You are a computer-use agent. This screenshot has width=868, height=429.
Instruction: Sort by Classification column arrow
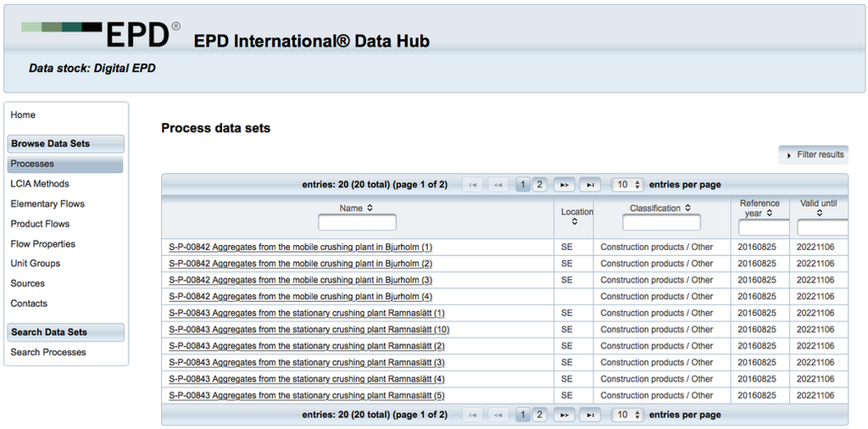(x=687, y=209)
